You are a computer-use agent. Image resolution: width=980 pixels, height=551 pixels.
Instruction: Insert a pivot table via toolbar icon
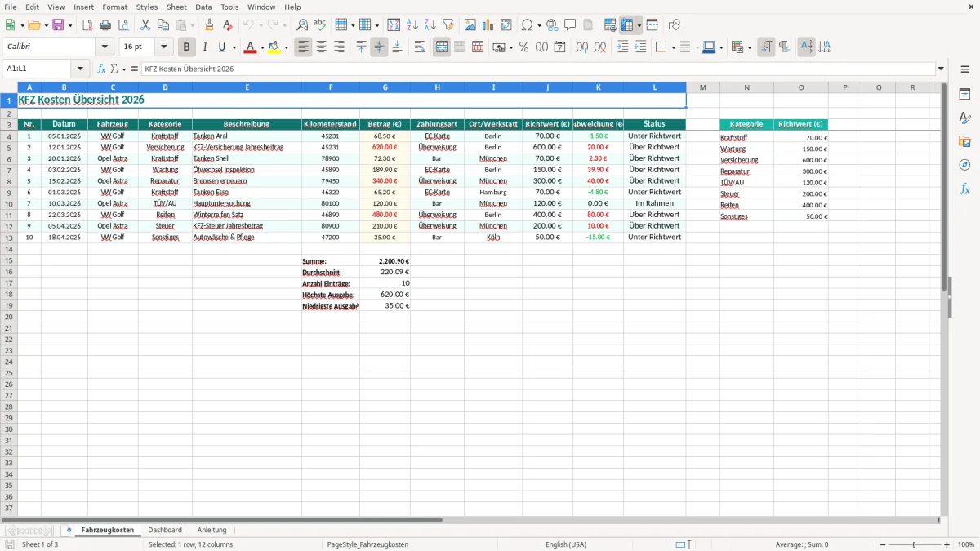pos(506,25)
